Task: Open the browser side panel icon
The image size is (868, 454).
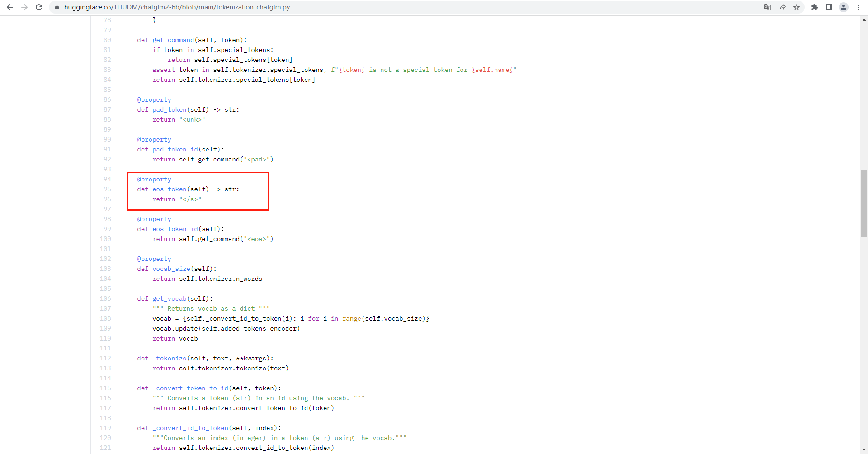Action: (x=829, y=7)
